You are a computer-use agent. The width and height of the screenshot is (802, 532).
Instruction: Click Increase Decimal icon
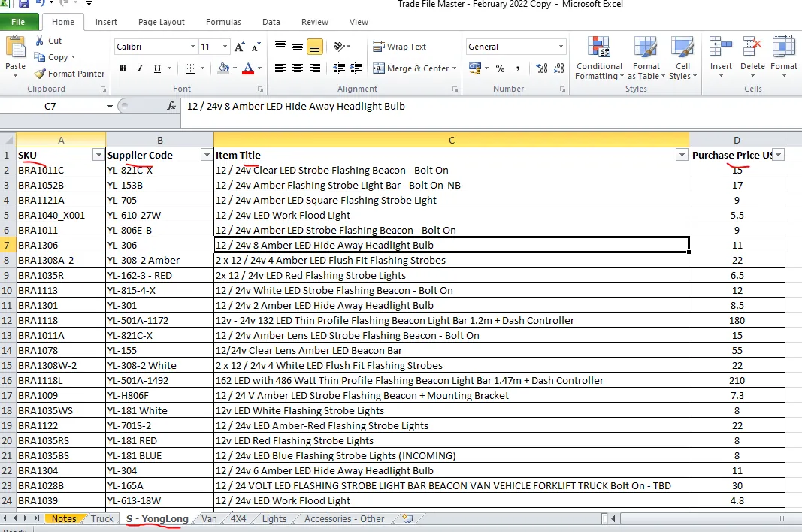tap(542, 68)
